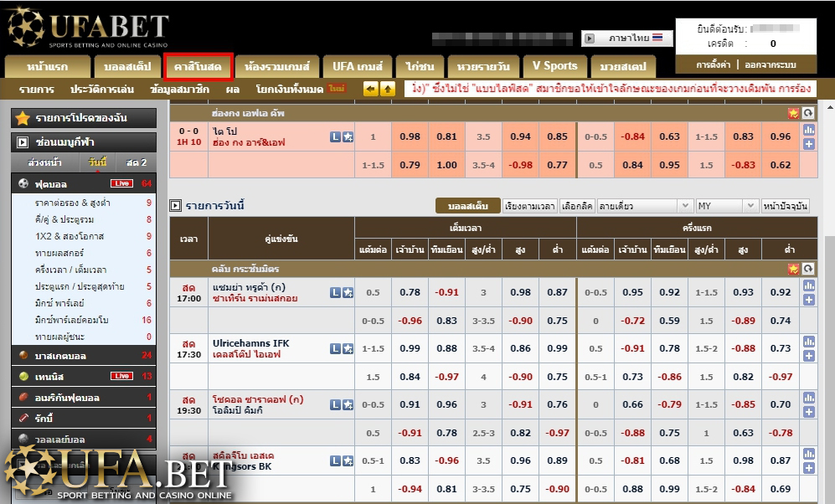Refresh the ฮ่องกง เอฟเอ คัพ league
The height and width of the screenshot is (504, 835).
[808, 113]
